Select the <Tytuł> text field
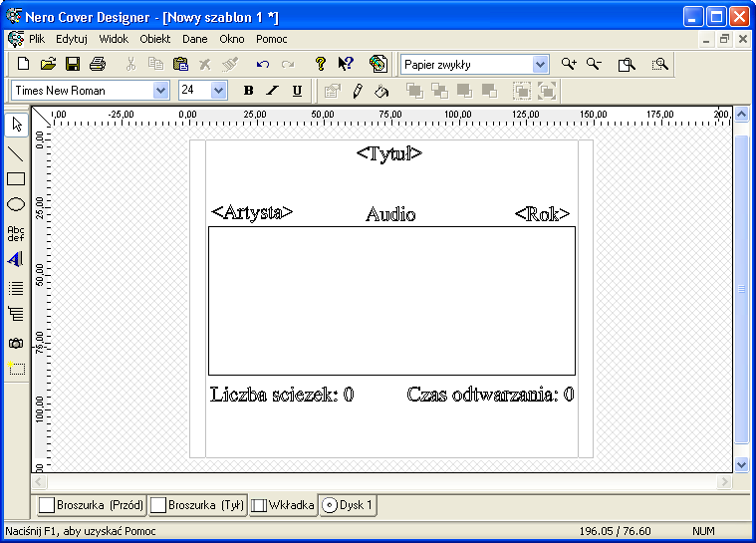The width and height of the screenshot is (756, 543). (389, 153)
